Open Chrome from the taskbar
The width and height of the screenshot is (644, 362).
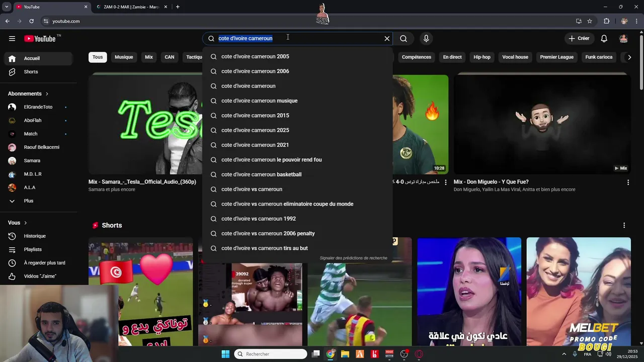[x=331, y=354]
